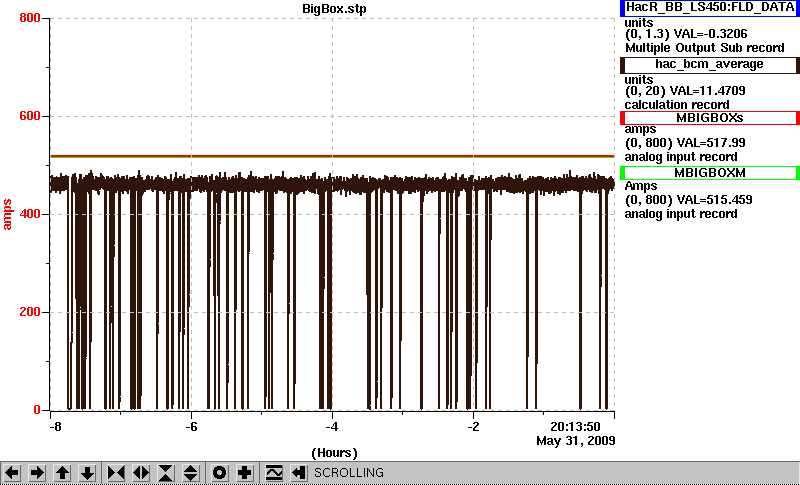This screenshot has height=485, width=800.
Task: Click the red MBIGBOXs color marker
Action: click(622, 118)
